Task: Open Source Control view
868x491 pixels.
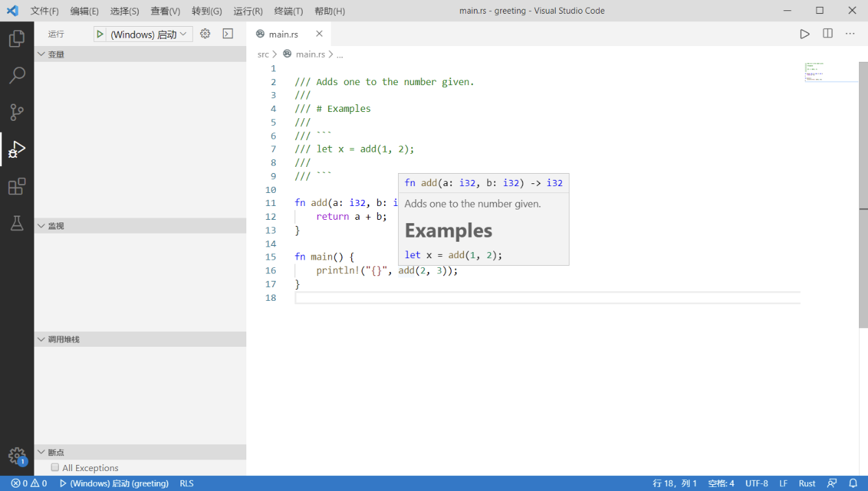Action: point(16,113)
